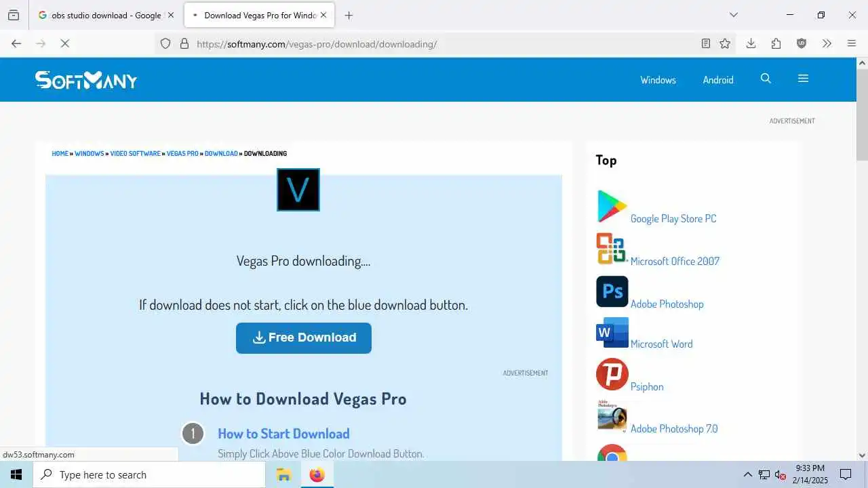868x488 pixels.
Task: Show hidden system tray icons chevron
Action: [748, 474]
